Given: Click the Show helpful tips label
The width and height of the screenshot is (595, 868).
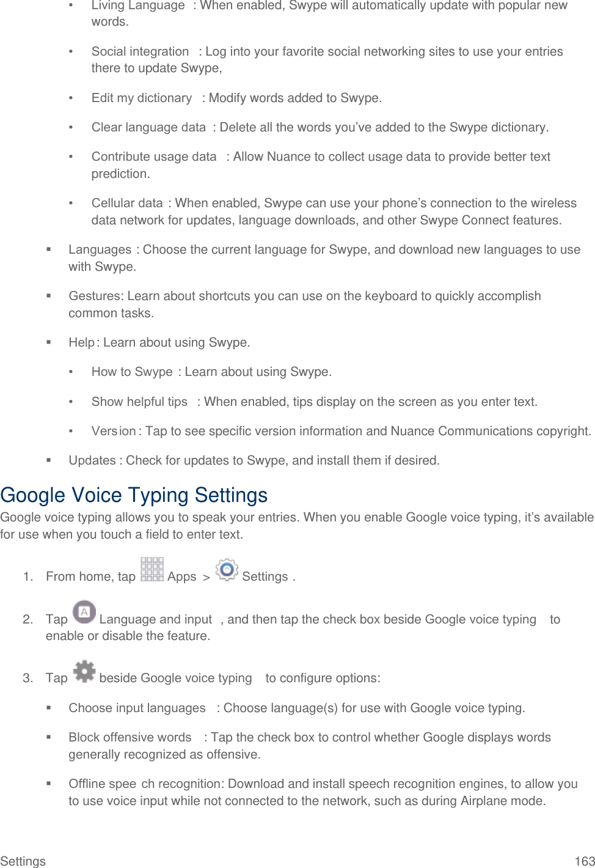Looking at the screenshot, I should coord(139,402).
